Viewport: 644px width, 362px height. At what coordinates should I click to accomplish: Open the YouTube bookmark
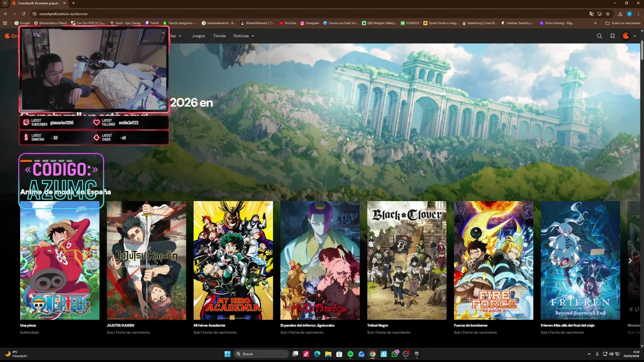pos(288,23)
